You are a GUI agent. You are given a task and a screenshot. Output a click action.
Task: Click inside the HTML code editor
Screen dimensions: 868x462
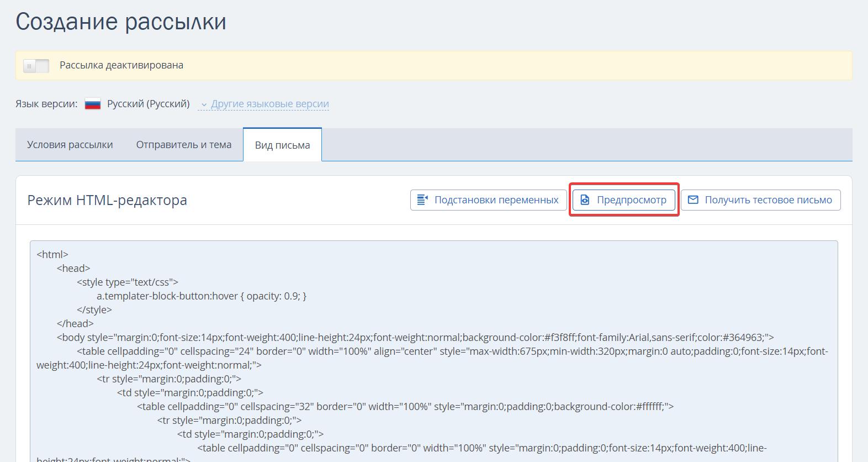click(x=434, y=351)
